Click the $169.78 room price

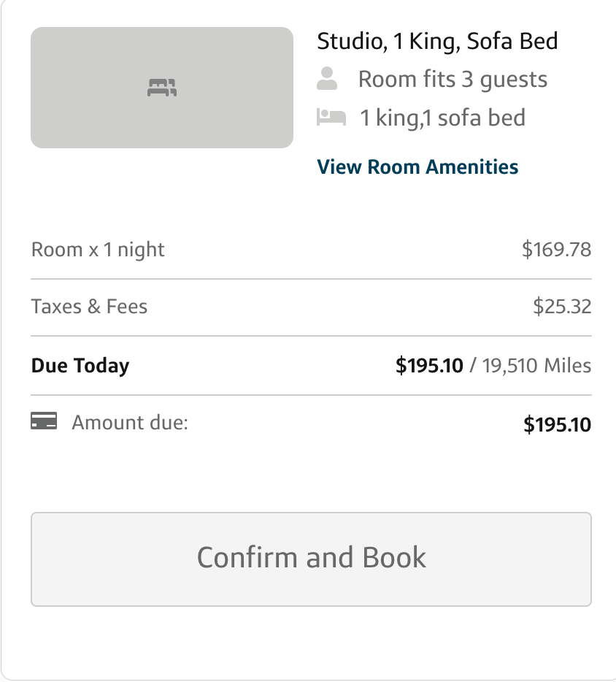click(x=556, y=250)
